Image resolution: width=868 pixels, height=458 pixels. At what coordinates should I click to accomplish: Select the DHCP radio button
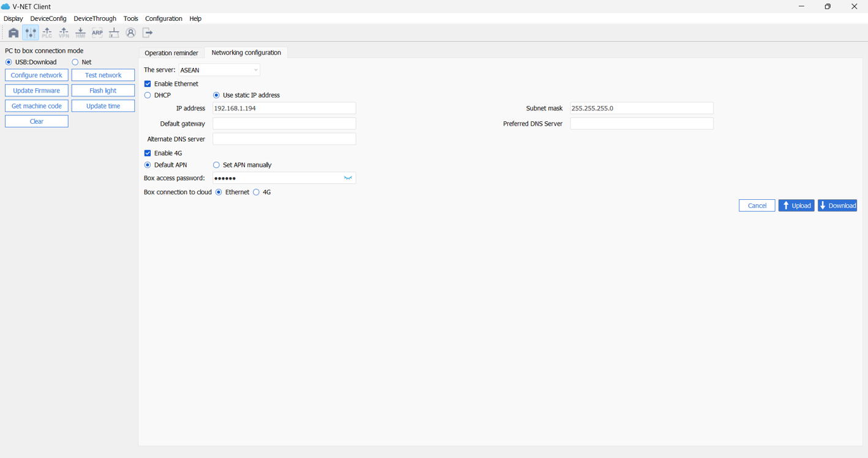pos(148,96)
